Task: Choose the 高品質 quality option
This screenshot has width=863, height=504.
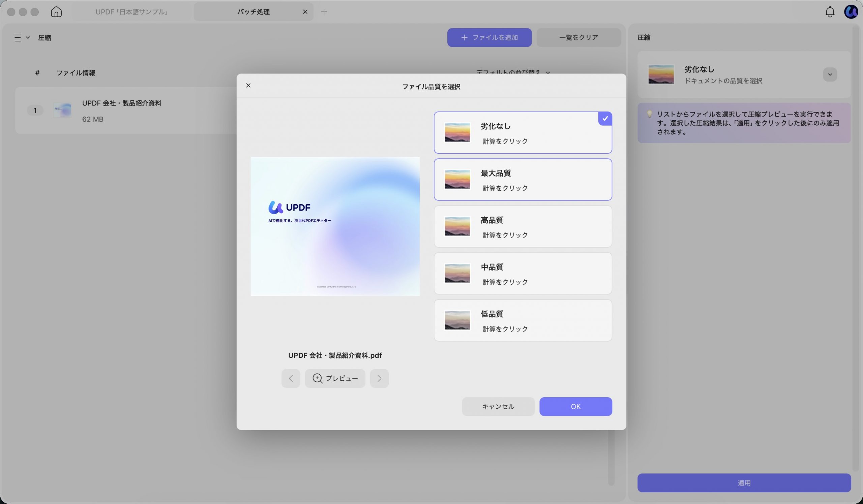Action: (523, 226)
